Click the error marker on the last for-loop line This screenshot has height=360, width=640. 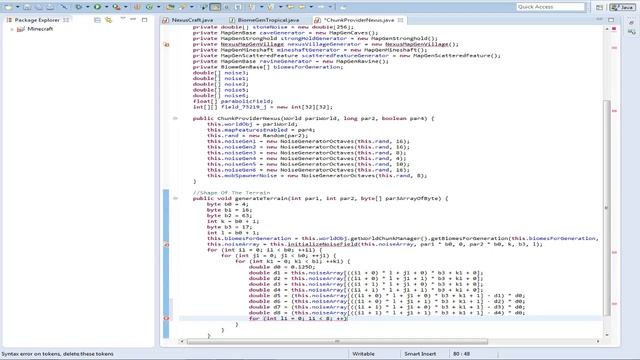(166, 318)
